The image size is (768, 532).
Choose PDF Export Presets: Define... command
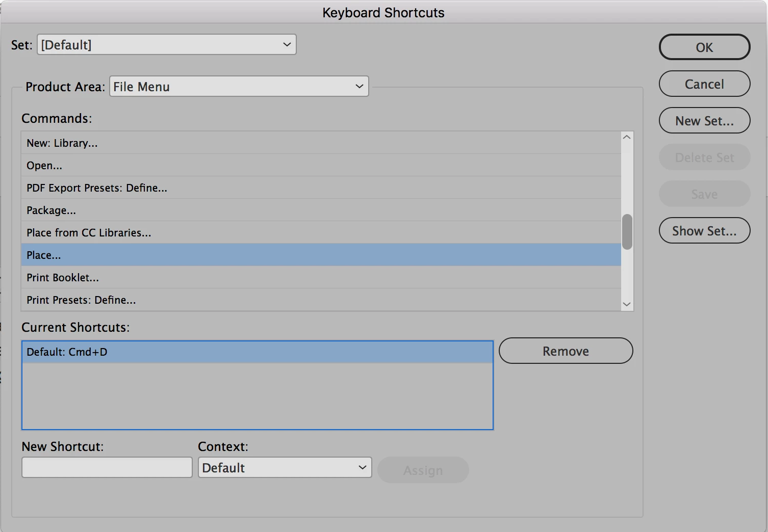(x=321, y=188)
